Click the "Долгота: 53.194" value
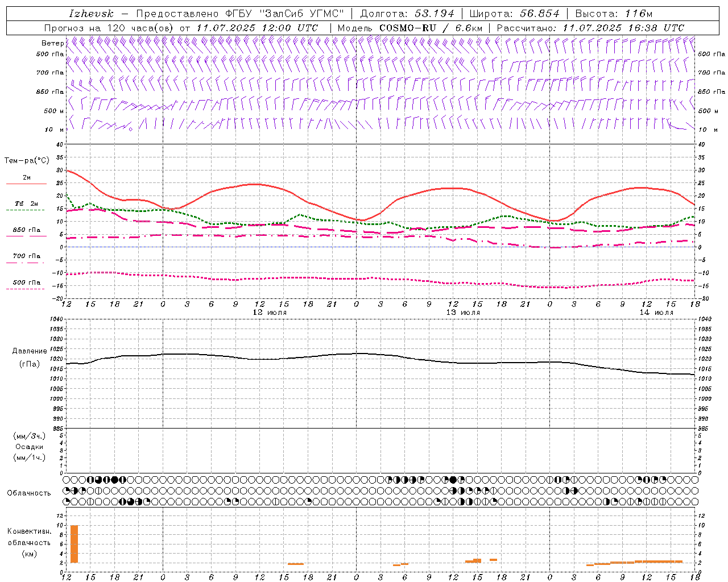Screen dimensions: 728x582 [x=407, y=14]
